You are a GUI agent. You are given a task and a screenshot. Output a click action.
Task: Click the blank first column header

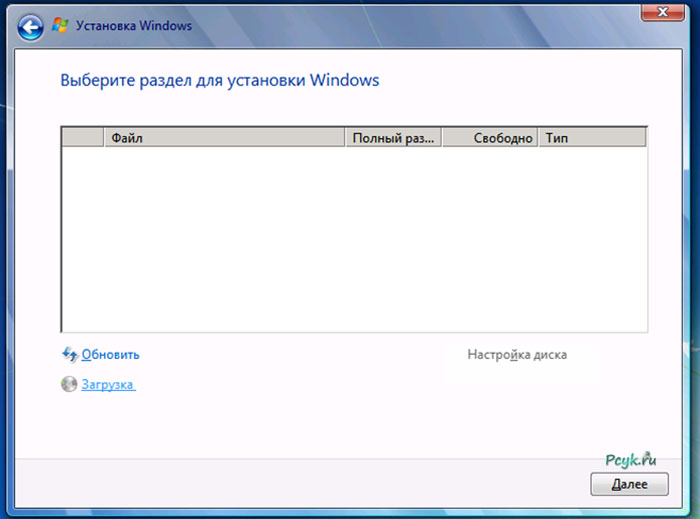coord(83,138)
